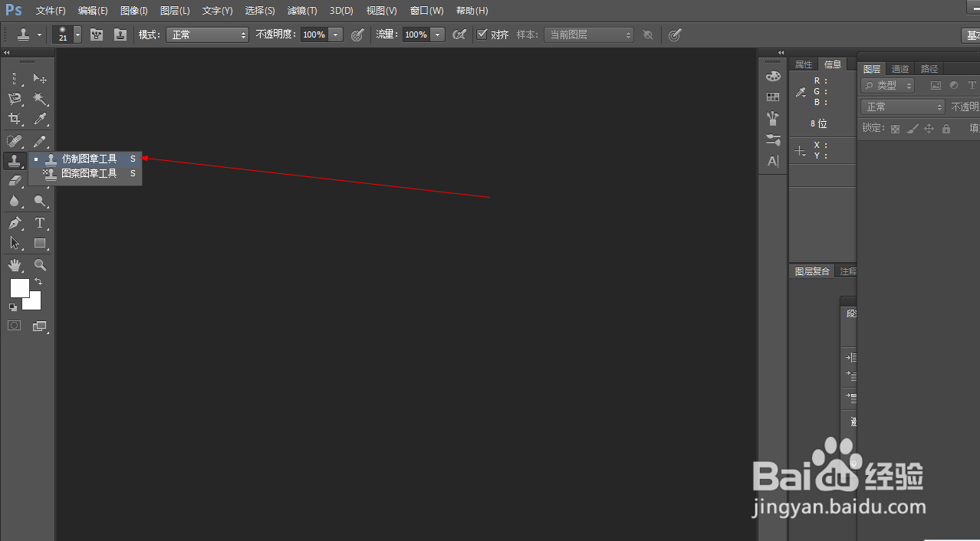This screenshot has width=980, height=541.
Task: Open the 类型 layer filter dropdown
Action: point(888,86)
